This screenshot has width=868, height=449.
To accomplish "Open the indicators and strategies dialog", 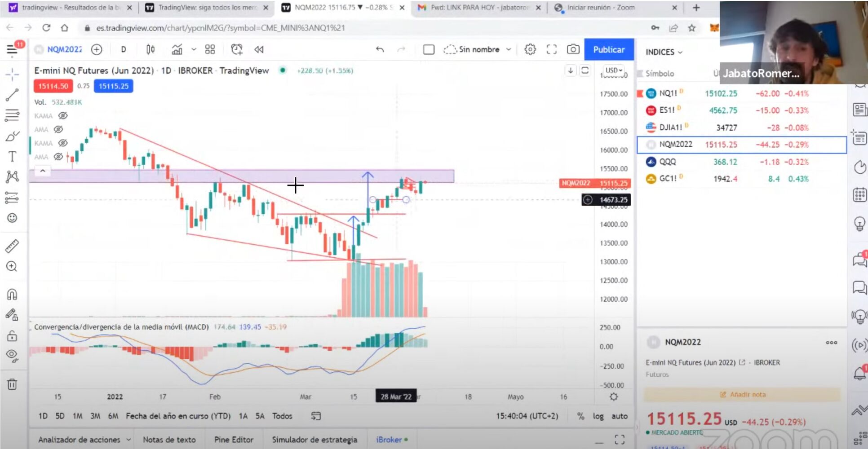I will click(177, 49).
